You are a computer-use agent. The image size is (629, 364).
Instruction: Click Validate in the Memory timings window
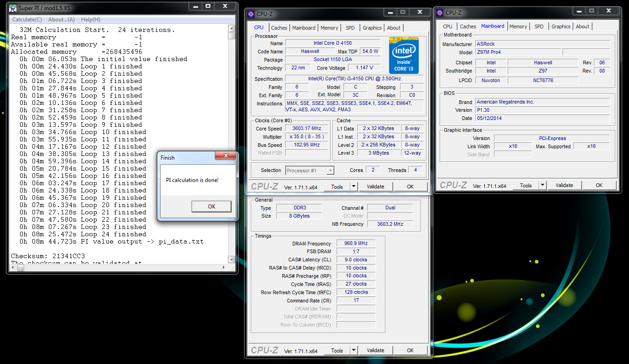click(x=375, y=350)
